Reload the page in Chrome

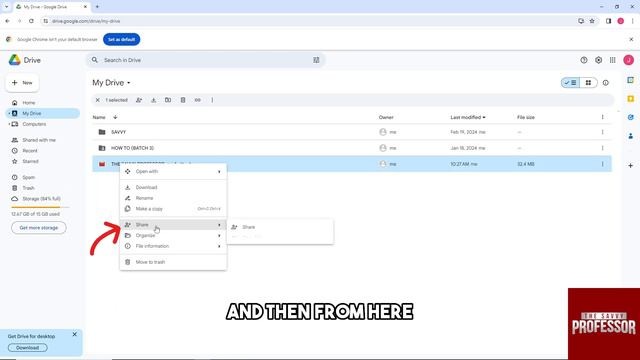coord(31,21)
